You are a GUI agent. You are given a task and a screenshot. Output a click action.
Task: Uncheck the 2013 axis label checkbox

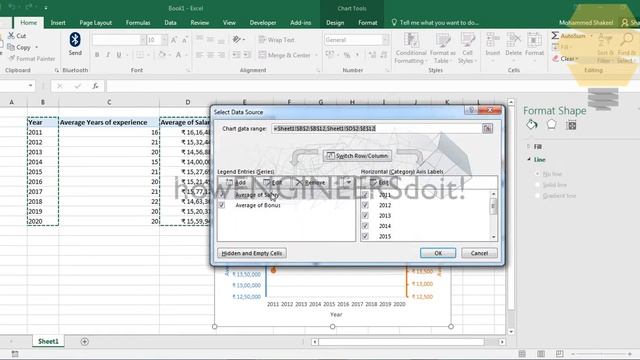365,216
